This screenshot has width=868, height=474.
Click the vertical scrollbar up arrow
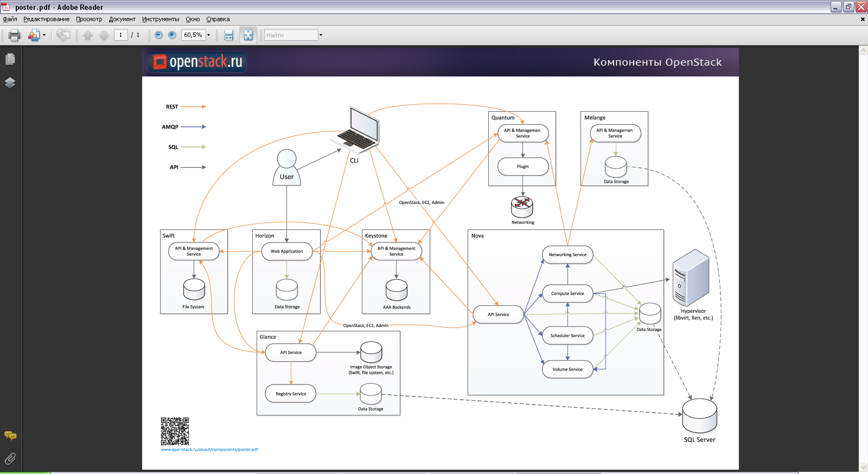pos(863,50)
